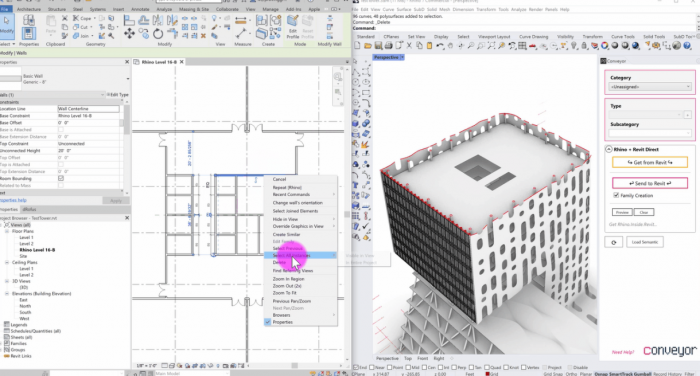Viewport: 700px width, 376px height.
Task: Toggle the Room Bounding checkbox
Action: coord(61,178)
